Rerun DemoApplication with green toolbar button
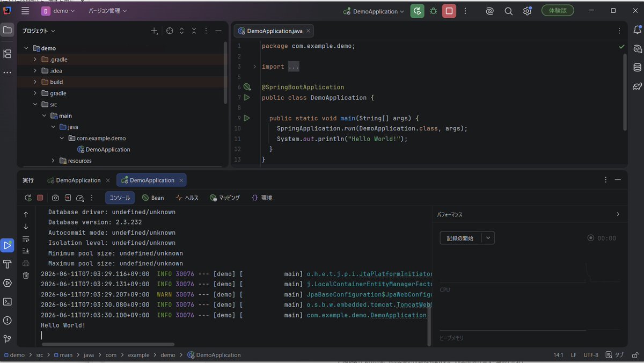Screen dimensions: 644x363 (417, 11)
